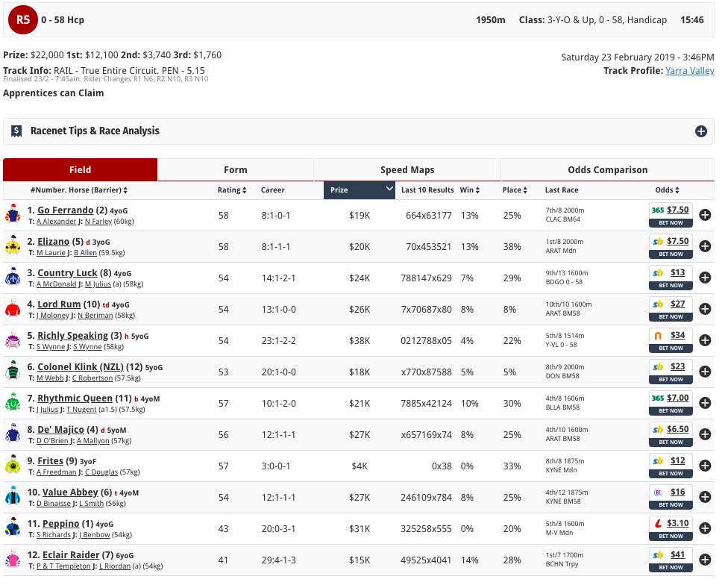Click the $7.00 odds for Rhythmic Queen
725x588 pixels.
[x=677, y=398]
